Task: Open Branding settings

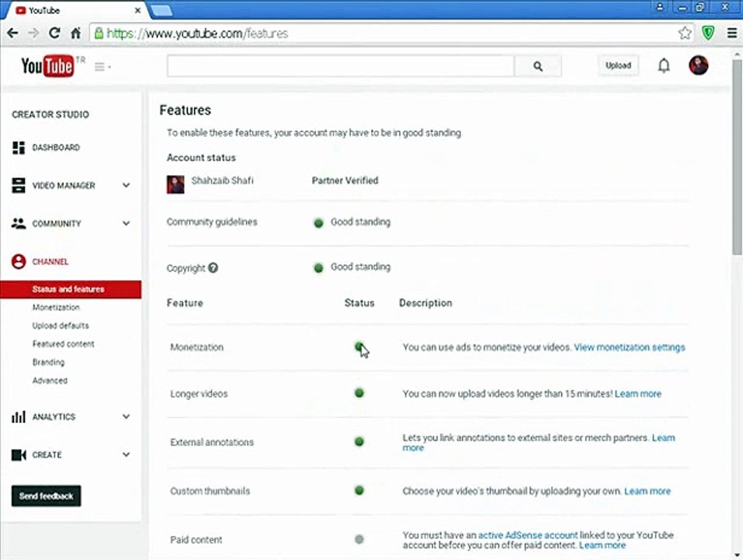Action: (x=48, y=362)
